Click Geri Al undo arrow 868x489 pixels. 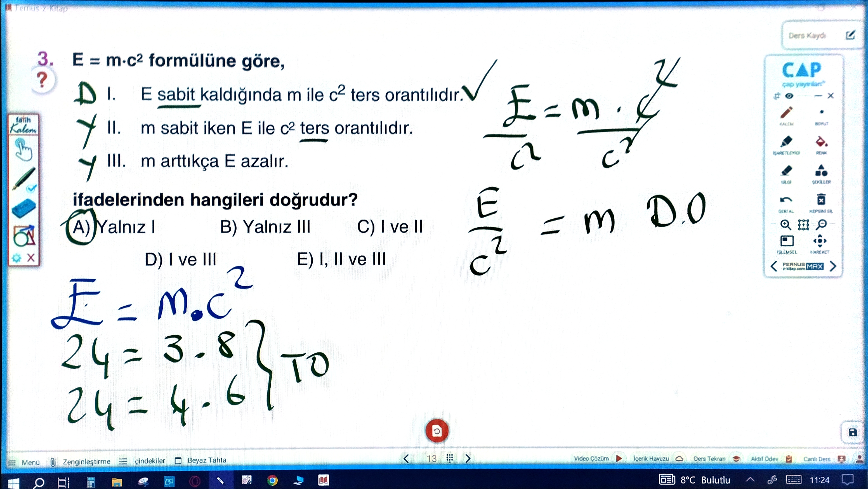coord(786,200)
